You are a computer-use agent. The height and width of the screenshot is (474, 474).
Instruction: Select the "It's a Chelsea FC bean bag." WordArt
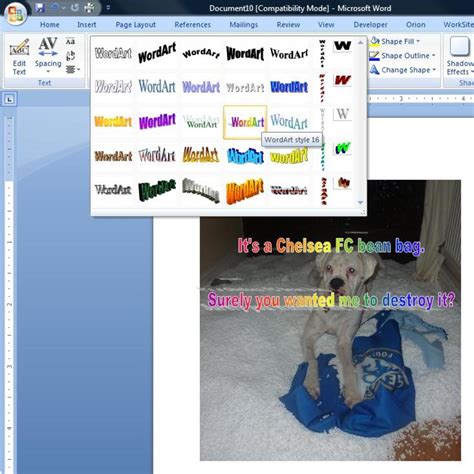coord(331,246)
